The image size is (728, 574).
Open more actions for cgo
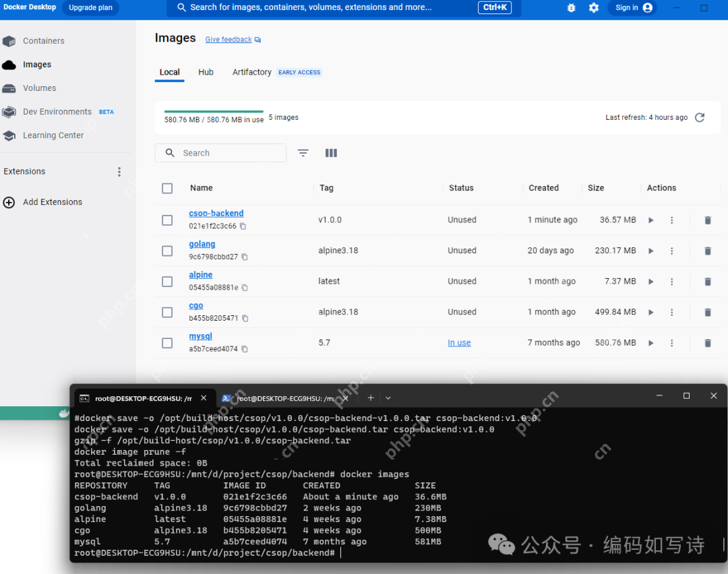coord(672,313)
